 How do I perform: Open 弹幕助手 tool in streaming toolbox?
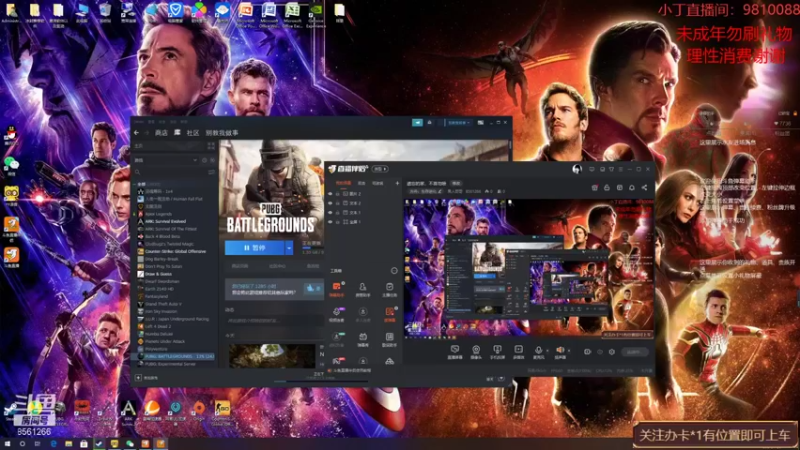coord(337,289)
